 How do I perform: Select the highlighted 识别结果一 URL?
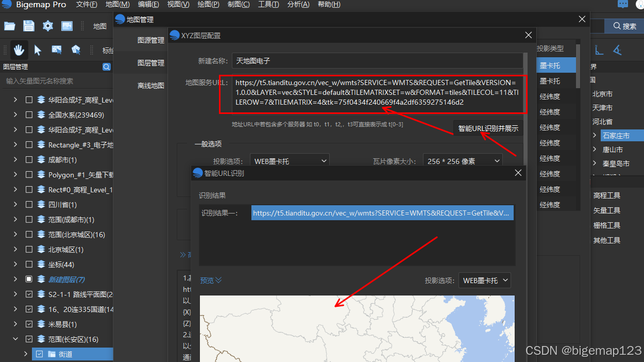point(382,213)
